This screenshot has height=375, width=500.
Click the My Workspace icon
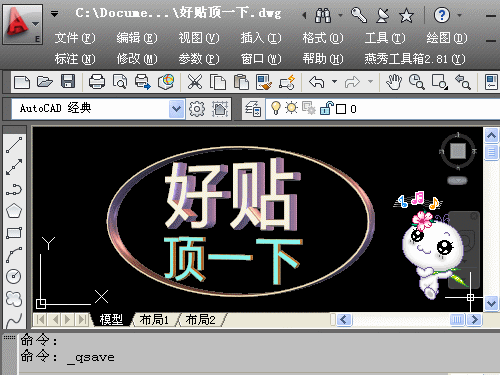pyautogui.click(x=220, y=109)
